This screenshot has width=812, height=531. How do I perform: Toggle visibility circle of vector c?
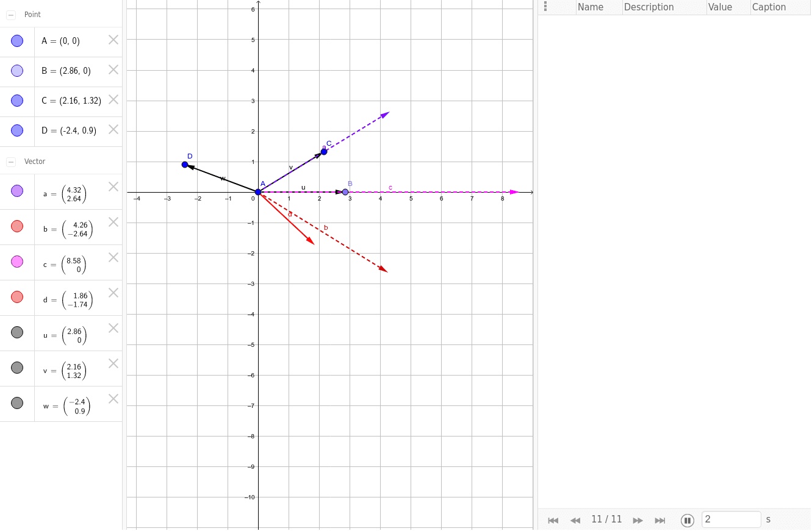click(x=17, y=262)
